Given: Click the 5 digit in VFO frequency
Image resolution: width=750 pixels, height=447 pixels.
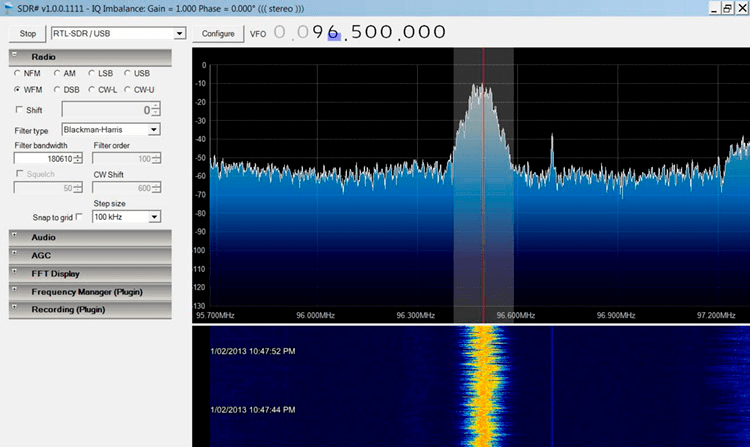Looking at the screenshot, I should [x=358, y=32].
